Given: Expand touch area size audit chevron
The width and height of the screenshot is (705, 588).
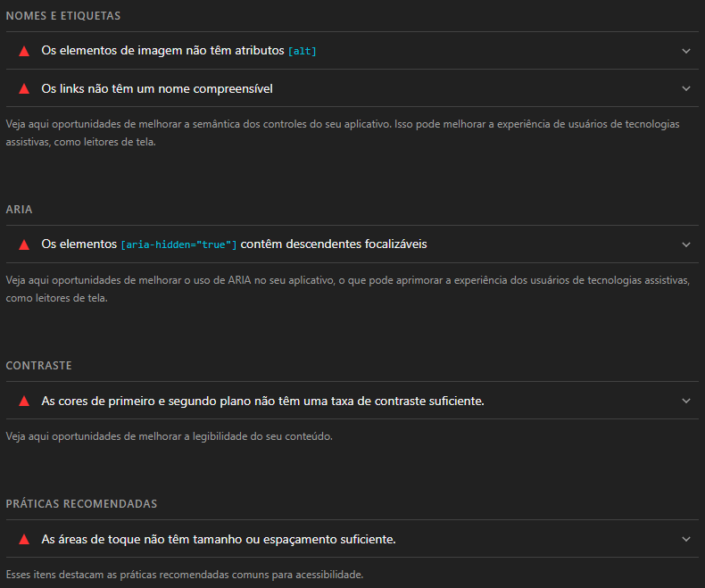Looking at the screenshot, I should [685, 539].
